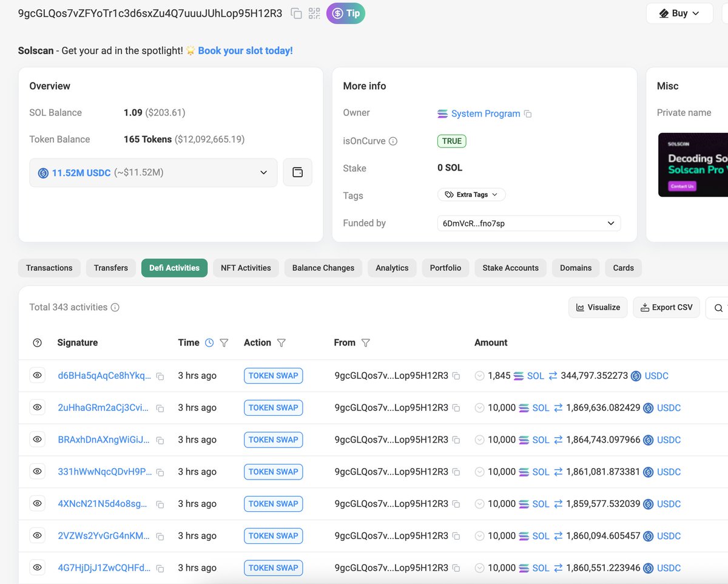Viewport: 728px width, 584px height.
Task: Open the Solscan Pro ad banner
Action: point(693,165)
